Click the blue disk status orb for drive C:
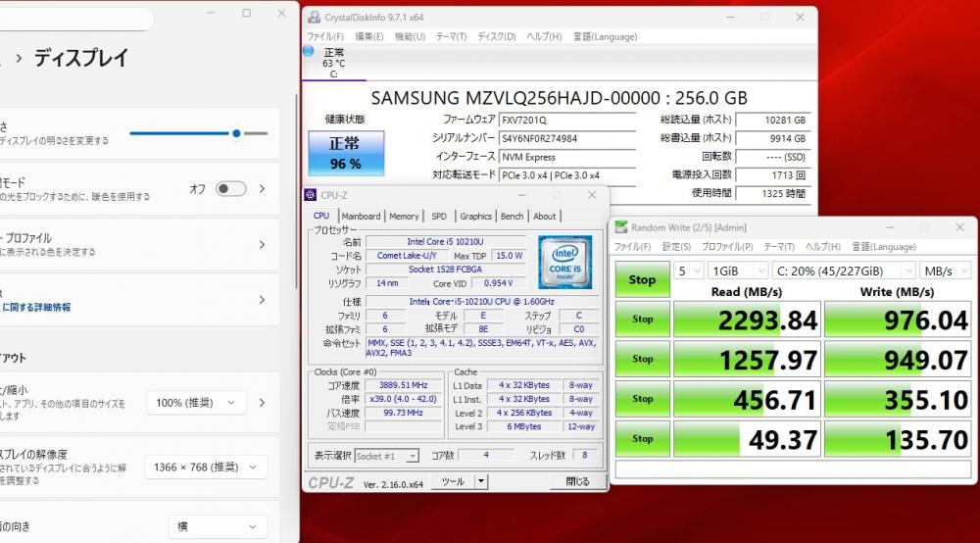Screen dimensions: 980x543 pos(308,51)
